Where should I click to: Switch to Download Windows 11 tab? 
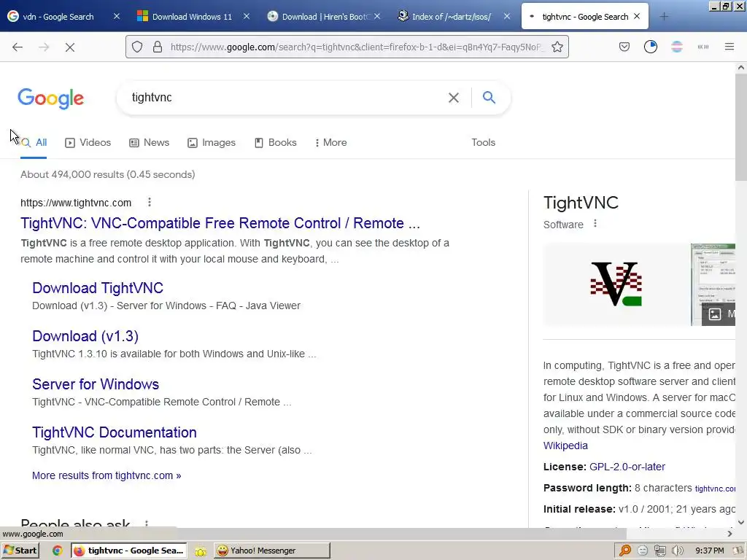pyautogui.click(x=192, y=17)
